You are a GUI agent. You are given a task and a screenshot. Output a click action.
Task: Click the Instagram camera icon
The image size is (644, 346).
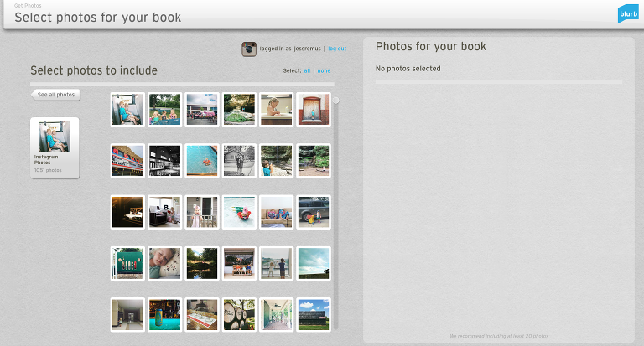pos(248,49)
